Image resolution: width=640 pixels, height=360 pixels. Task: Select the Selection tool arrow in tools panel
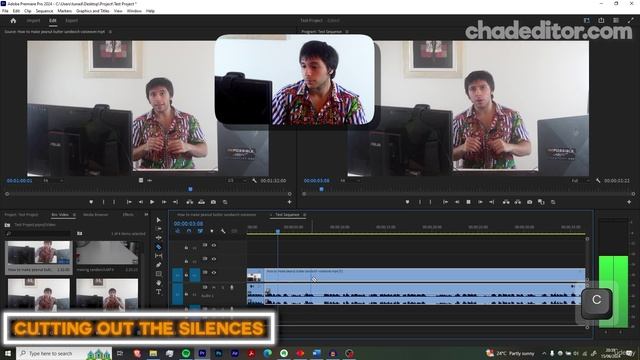tap(158, 220)
